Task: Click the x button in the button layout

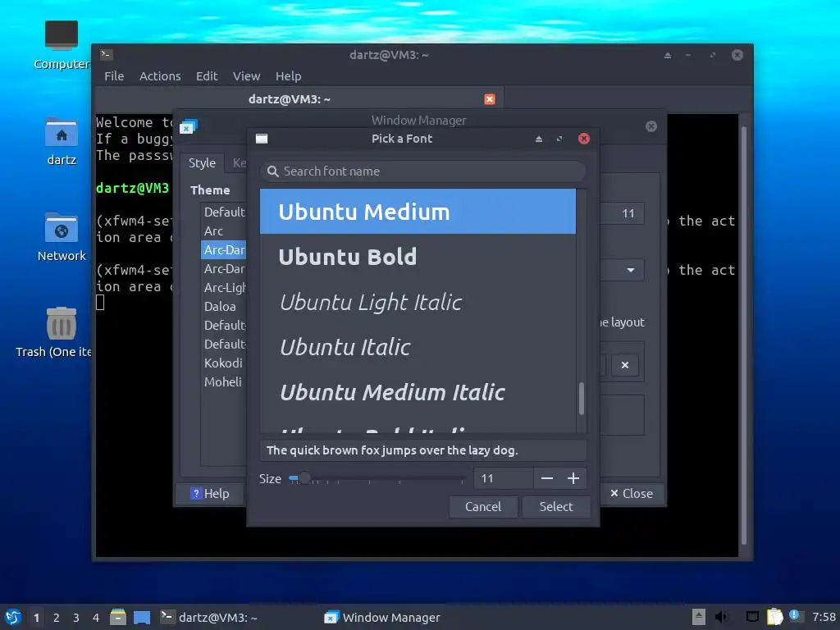Action: point(624,365)
